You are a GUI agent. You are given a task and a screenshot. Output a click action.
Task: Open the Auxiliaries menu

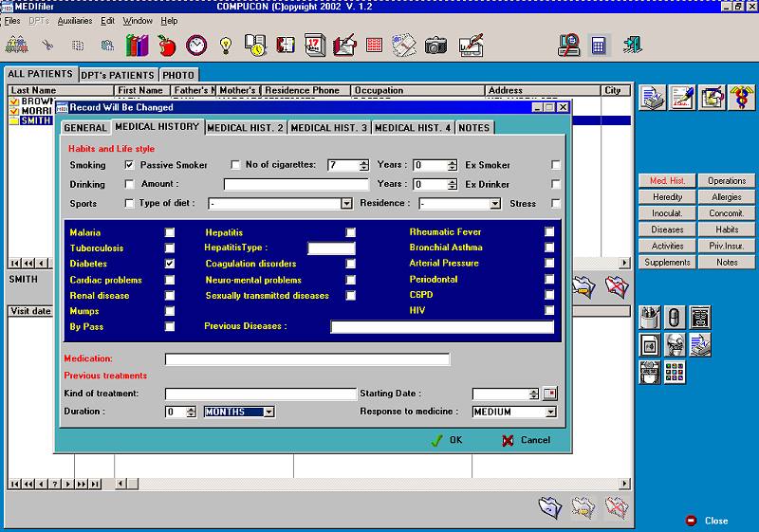click(75, 21)
